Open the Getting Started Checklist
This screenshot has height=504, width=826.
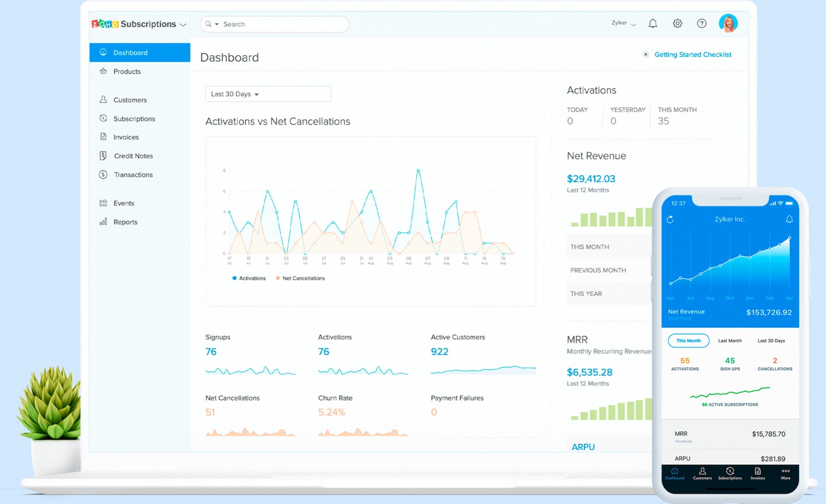point(693,55)
